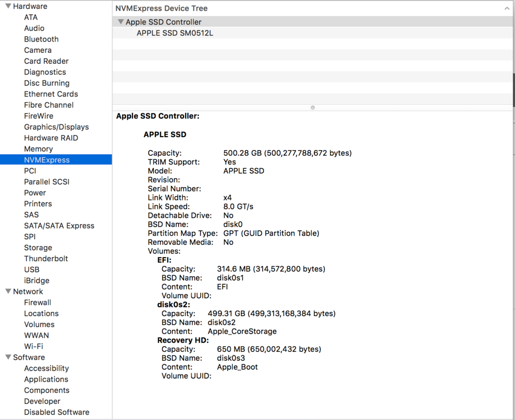Select Graphics/Displays in the sidebar
Screen dimensions: 515x420
[x=56, y=127]
